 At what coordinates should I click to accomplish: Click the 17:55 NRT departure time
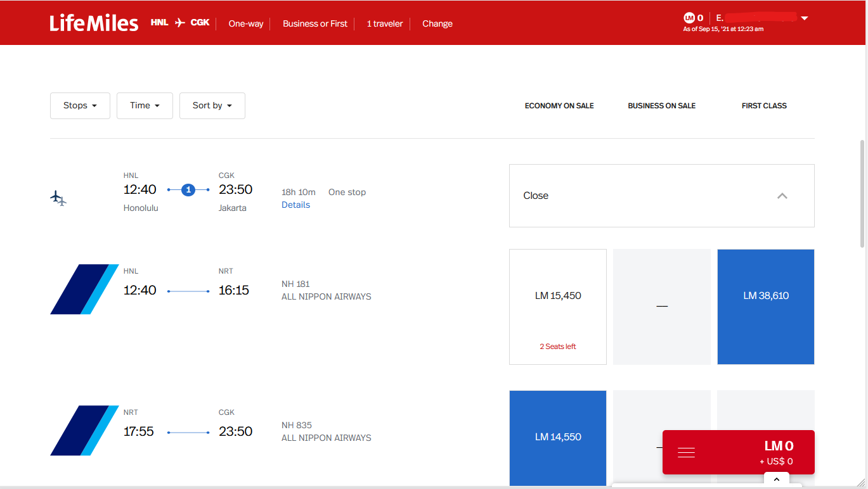[x=139, y=431]
